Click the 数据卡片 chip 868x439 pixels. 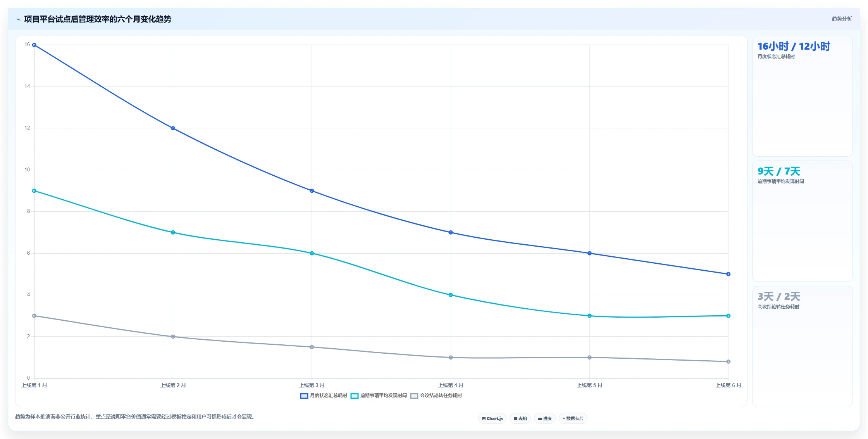573,418
